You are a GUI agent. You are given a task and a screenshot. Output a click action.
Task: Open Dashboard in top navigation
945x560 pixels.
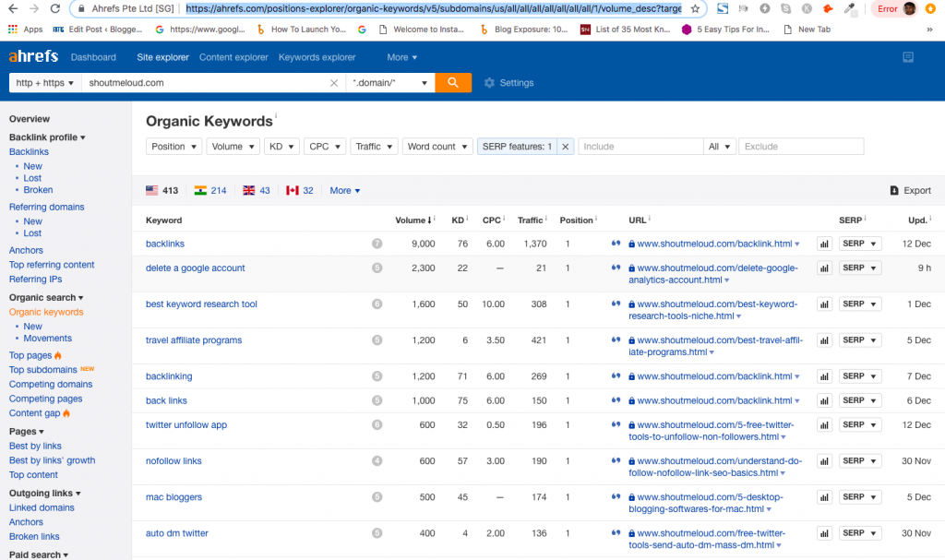coord(93,57)
